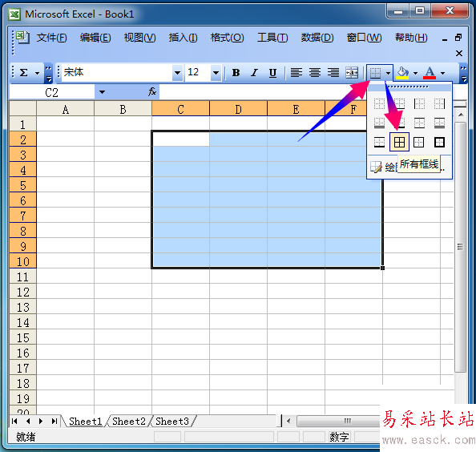The image size is (476, 452).
Task: Open the 视图(V) menu
Action: point(140,38)
